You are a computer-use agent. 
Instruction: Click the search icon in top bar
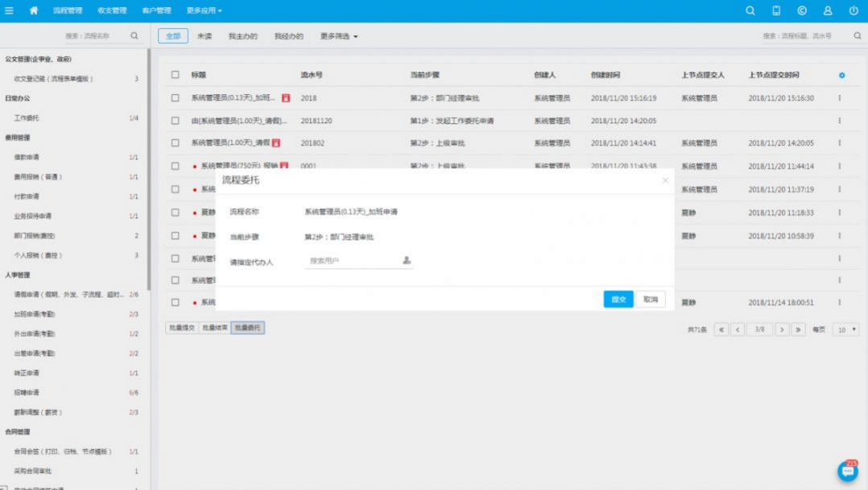click(750, 10)
